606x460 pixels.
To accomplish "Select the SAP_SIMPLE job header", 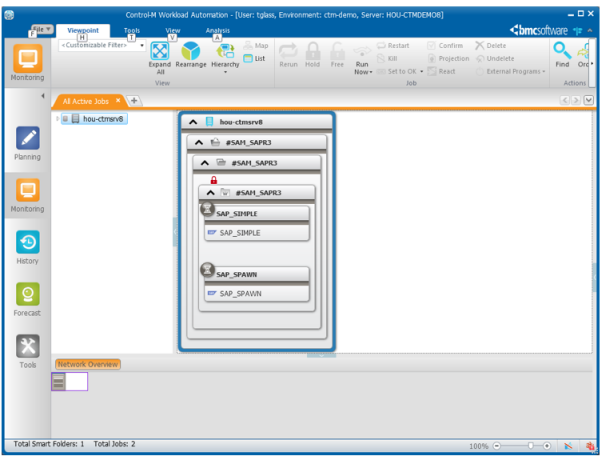I will [x=257, y=214].
